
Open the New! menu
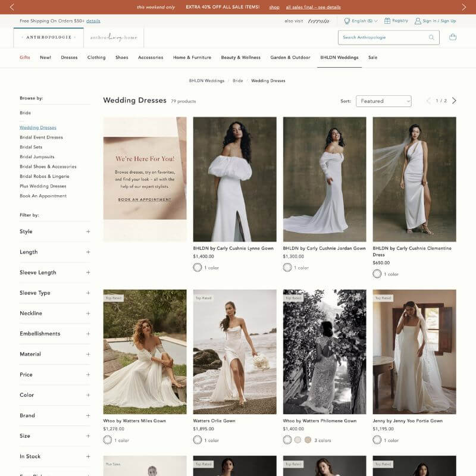tap(46, 57)
